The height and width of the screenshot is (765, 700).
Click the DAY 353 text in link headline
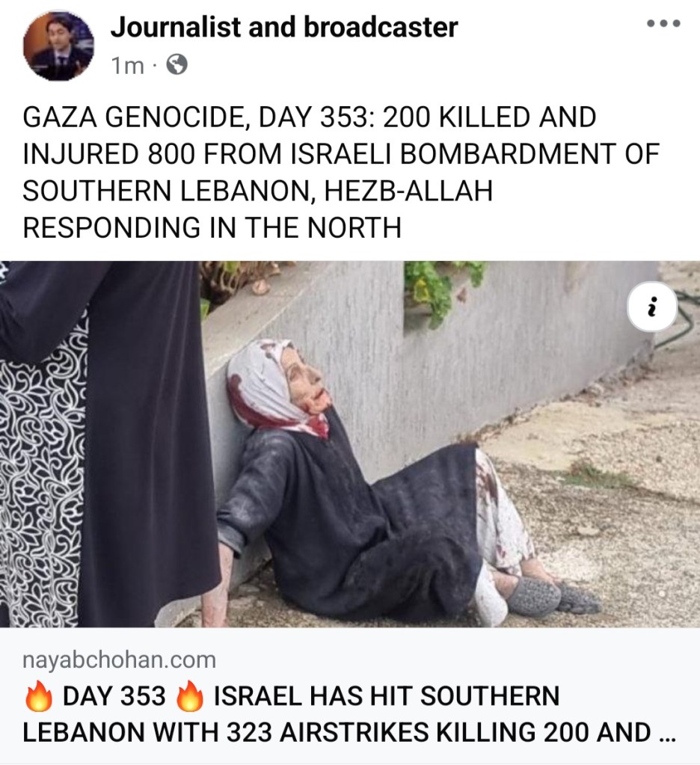pyautogui.click(x=114, y=696)
